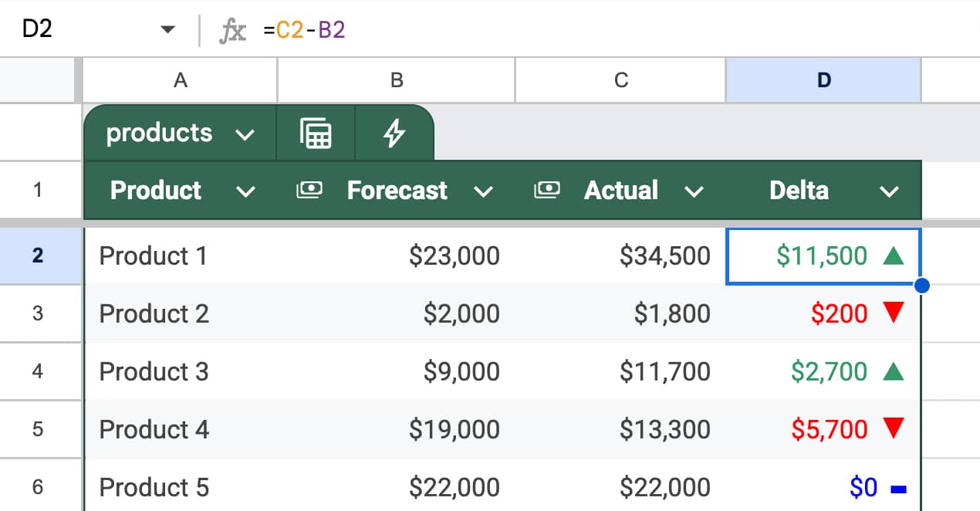The height and width of the screenshot is (511, 980).
Task: Click the table calculator icon beside products
Action: pyautogui.click(x=316, y=134)
